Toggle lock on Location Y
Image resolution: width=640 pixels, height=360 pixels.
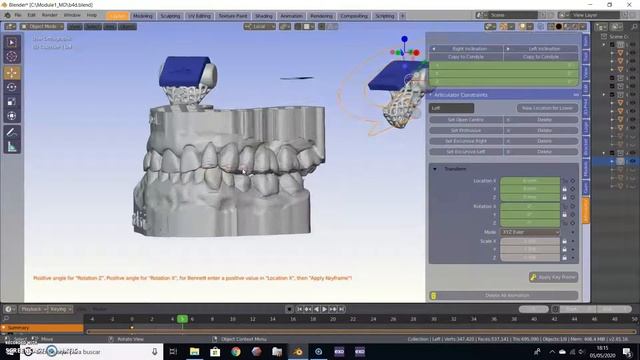click(565, 189)
